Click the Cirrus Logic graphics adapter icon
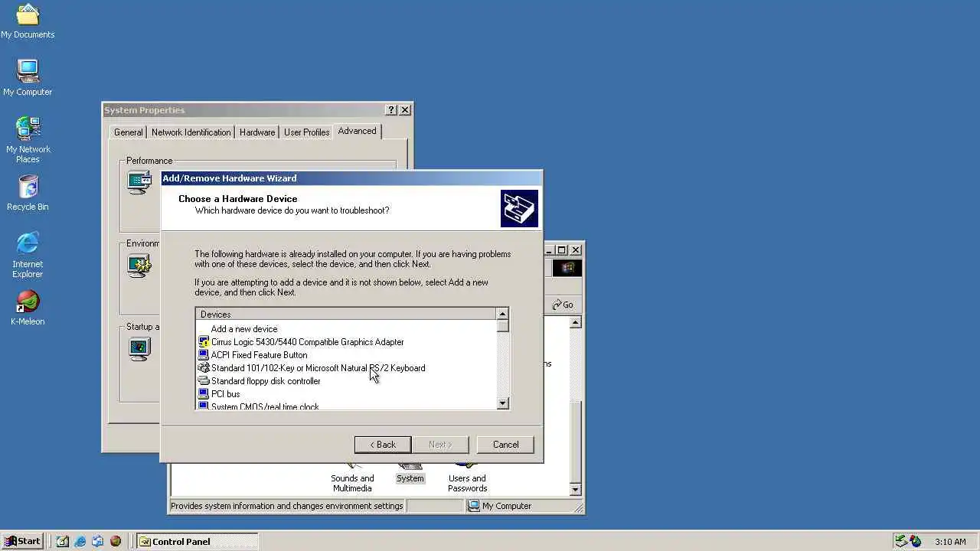Screen dimensions: 980x551 [x=203, y=342]
